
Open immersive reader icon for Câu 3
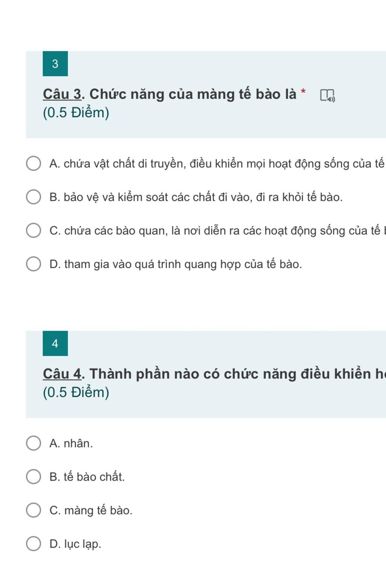328,96
